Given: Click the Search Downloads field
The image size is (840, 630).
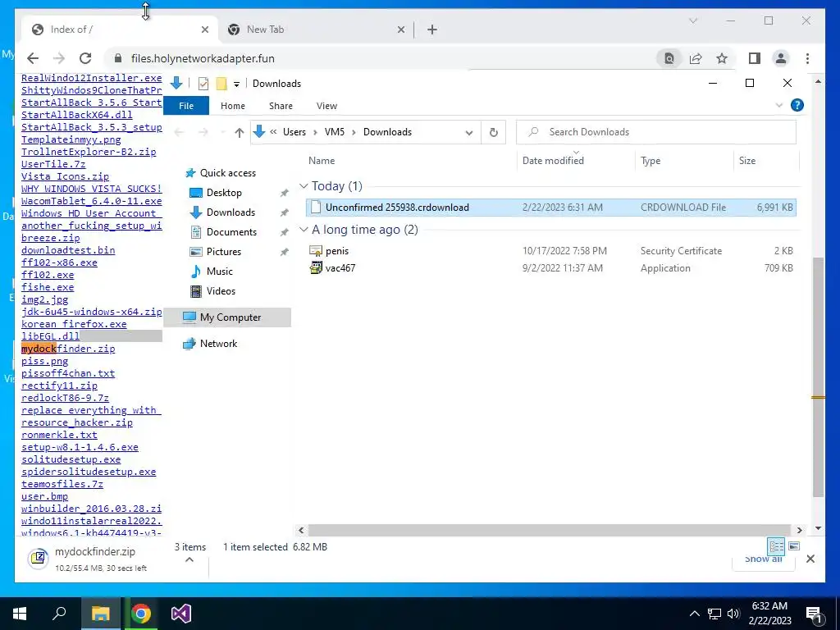Looking at the screenshot, I should click(655, 132).
